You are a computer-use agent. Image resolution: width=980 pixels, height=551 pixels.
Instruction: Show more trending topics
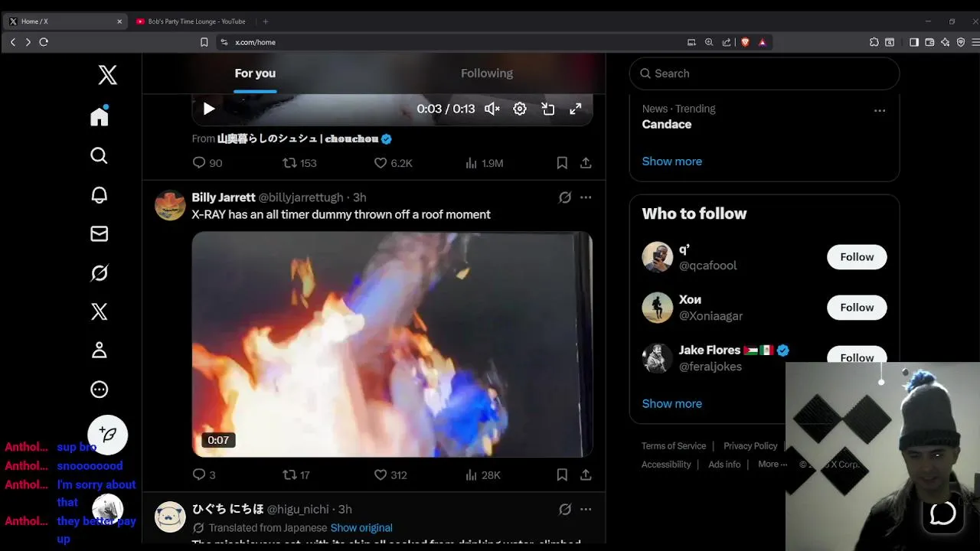pyautogui.click(x=672, y=161)
